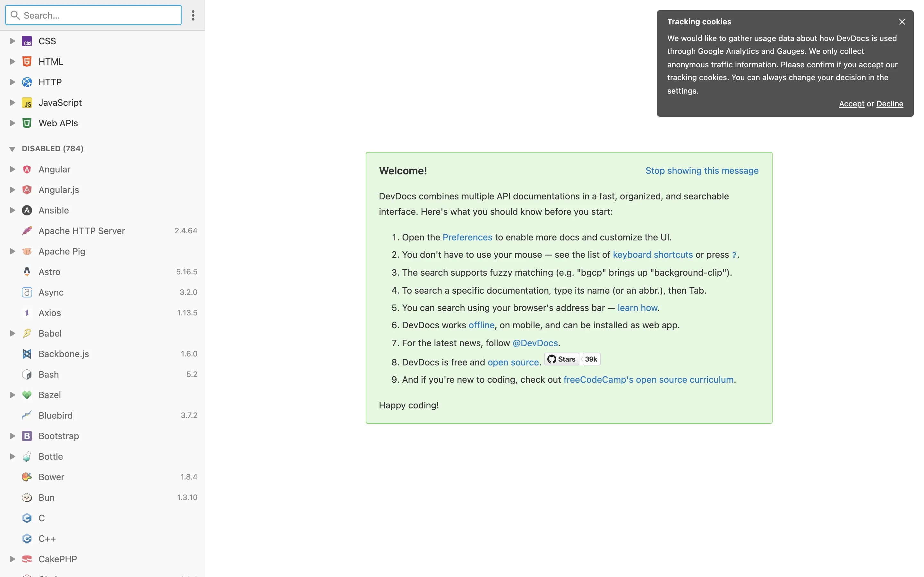Collapse the DISABLED documentation list

pos(12,148)
